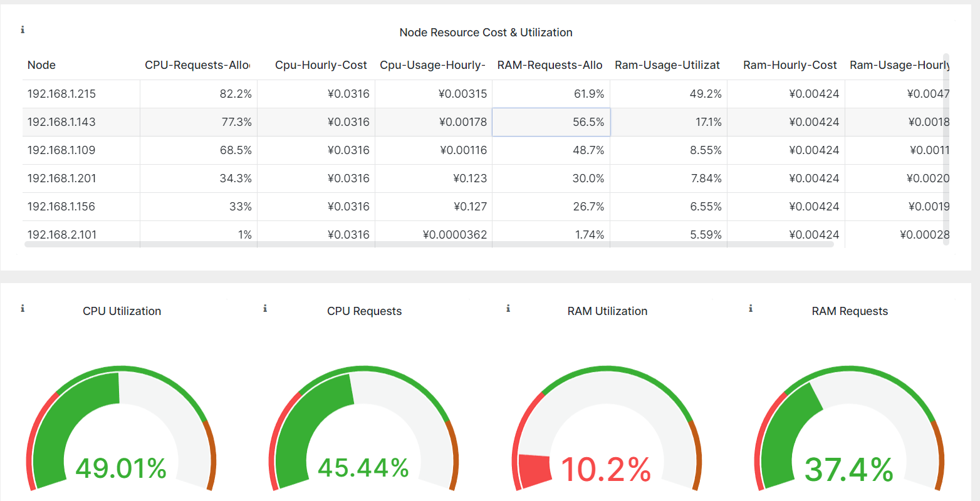Click info icon beside RAM Utilization title
Screen dimensions: 980x501
click(x=508, y=308)
